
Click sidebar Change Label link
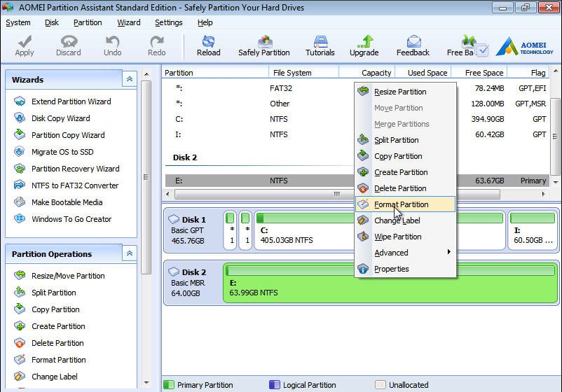pyautogui.click(x=55, y=377)
